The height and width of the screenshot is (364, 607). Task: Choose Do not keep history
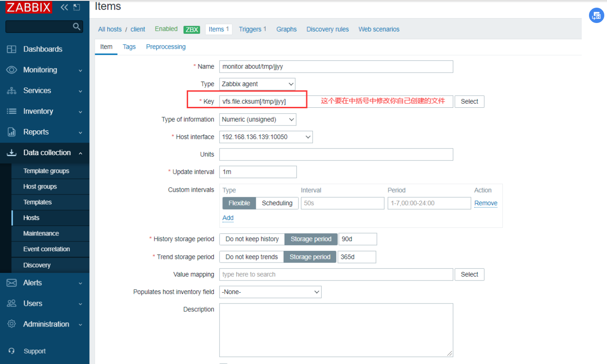point(252,239)
